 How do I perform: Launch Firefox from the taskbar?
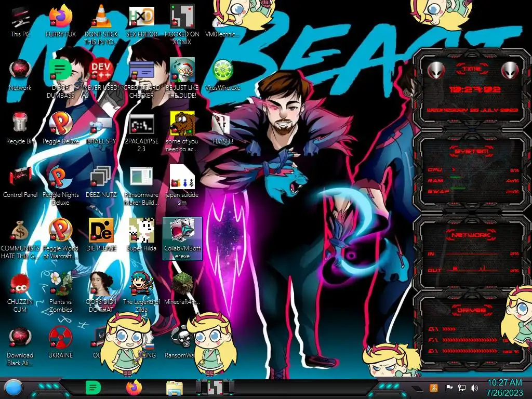pos(134,388)
